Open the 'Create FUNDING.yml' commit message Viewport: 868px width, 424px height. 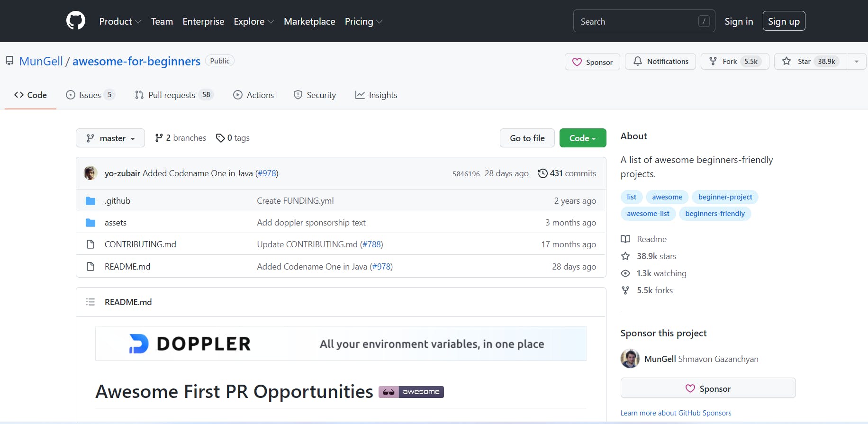pos(295,201)
